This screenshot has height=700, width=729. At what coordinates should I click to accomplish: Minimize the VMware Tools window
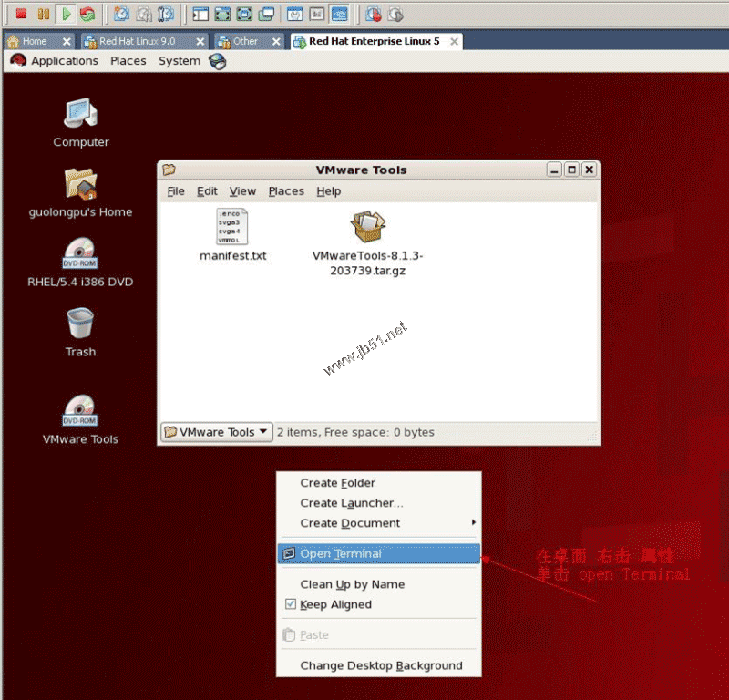554,170
